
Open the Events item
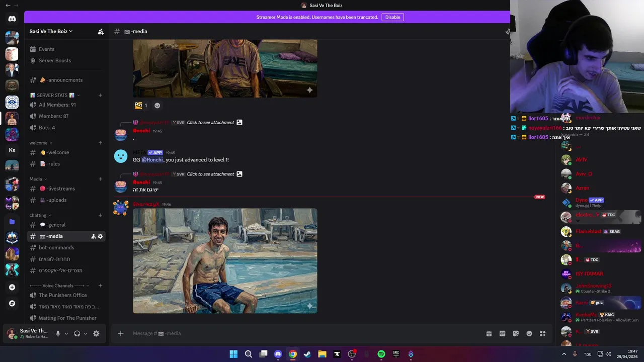pyautogui.click(x=66, y=49)
